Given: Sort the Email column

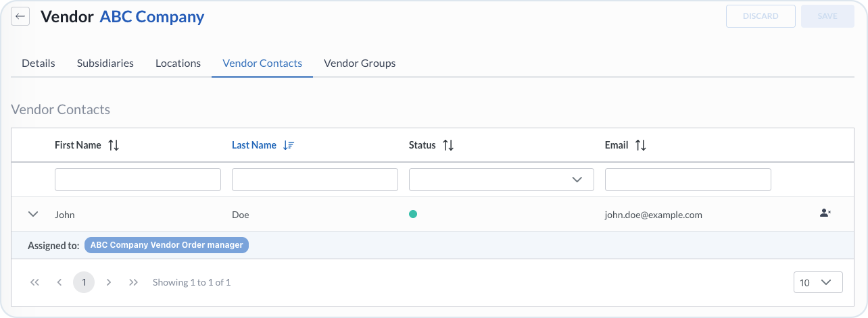Looking at the screenshot, I should [640, 145].
